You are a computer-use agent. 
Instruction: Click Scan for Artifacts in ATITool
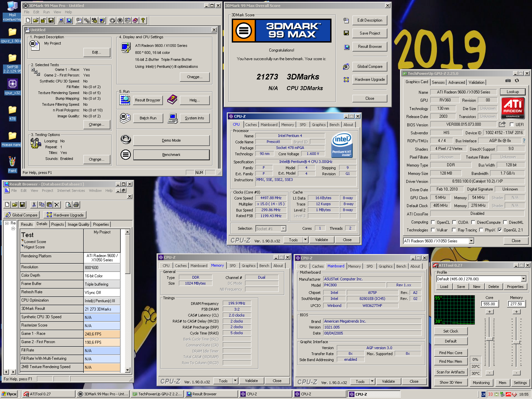451,372
